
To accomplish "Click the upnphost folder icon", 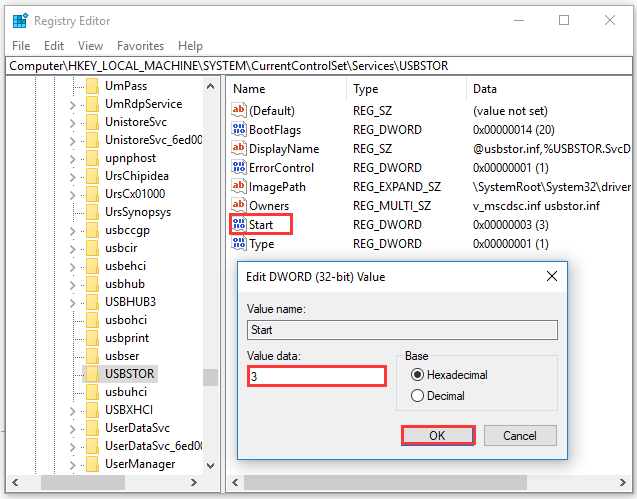I will coord(92,158).
